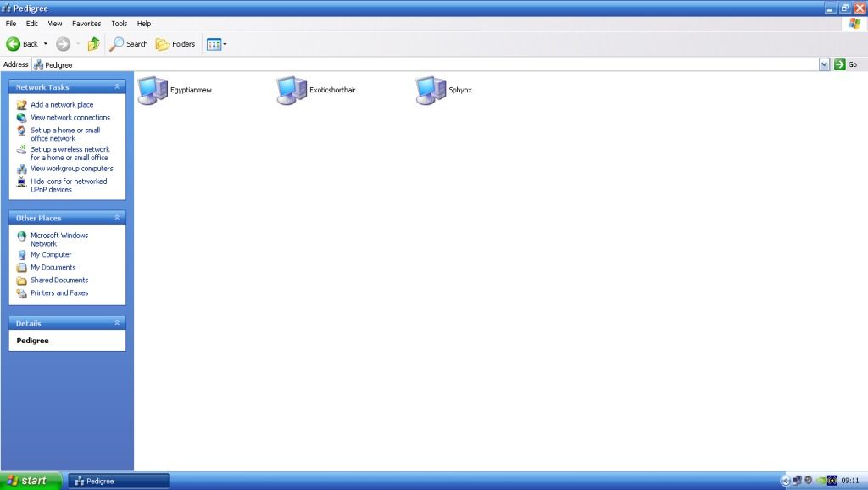Expand the address bar dropdown arrow
868x490 pixels.
(824, 64)
